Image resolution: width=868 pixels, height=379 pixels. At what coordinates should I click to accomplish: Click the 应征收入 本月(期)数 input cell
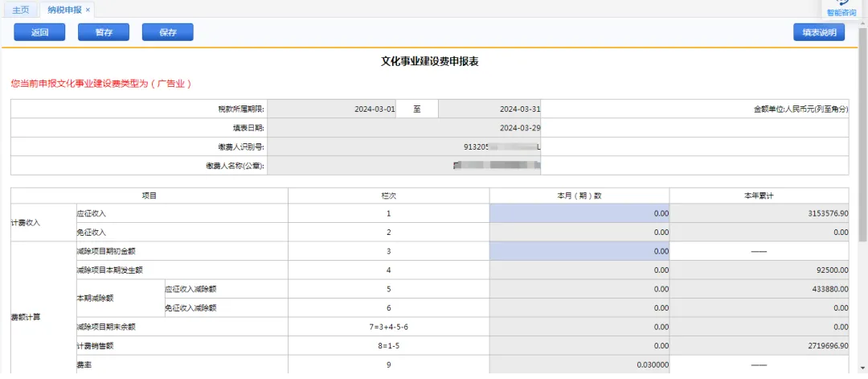(x=579, y=213)
